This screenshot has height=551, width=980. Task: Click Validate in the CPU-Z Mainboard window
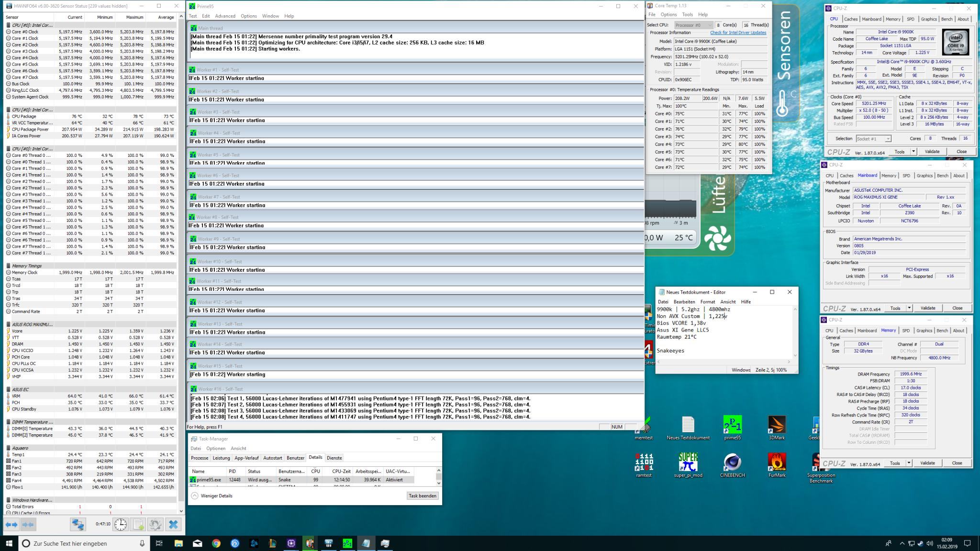927,308
